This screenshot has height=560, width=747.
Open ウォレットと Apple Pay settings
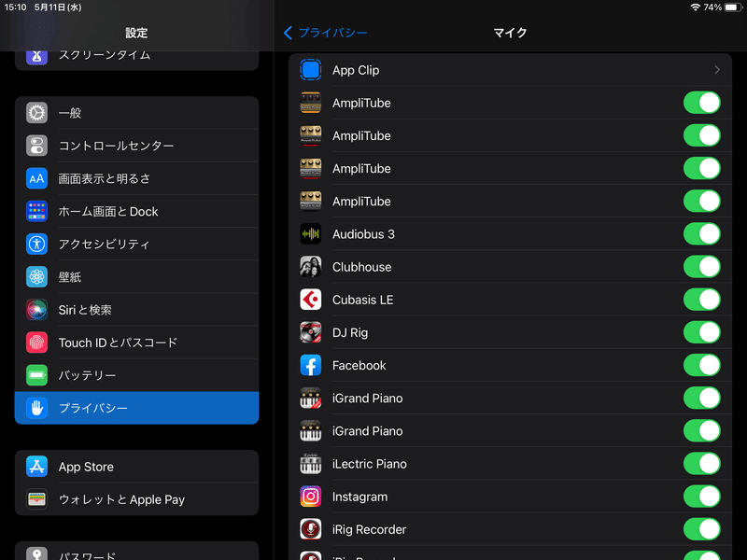(x=136, y=499)
